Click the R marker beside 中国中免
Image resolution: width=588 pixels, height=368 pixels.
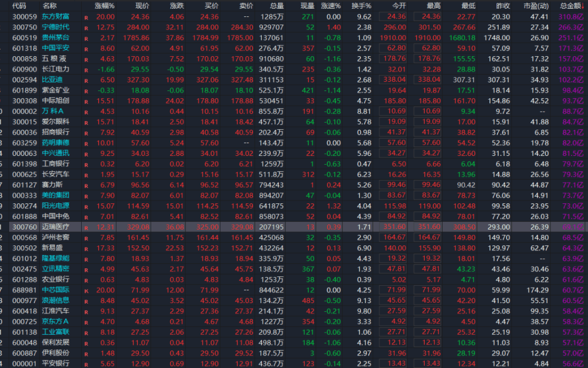coord(86,218)
